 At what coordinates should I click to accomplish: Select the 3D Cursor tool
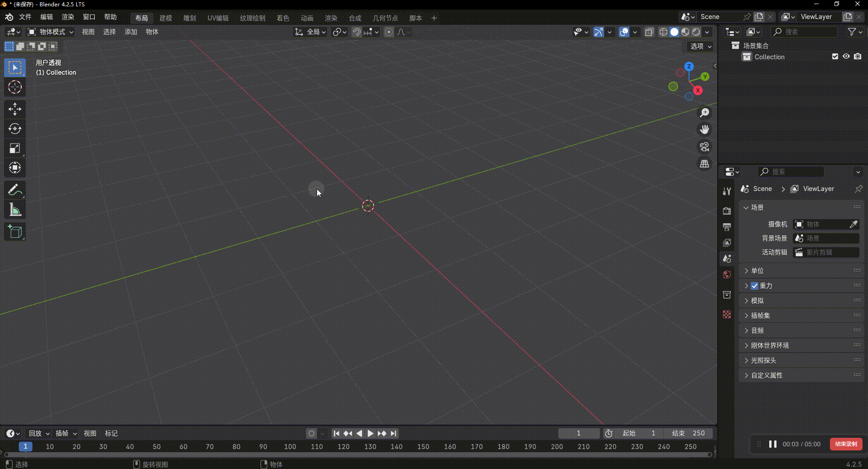pyautogui.click(x=14, y=87)
